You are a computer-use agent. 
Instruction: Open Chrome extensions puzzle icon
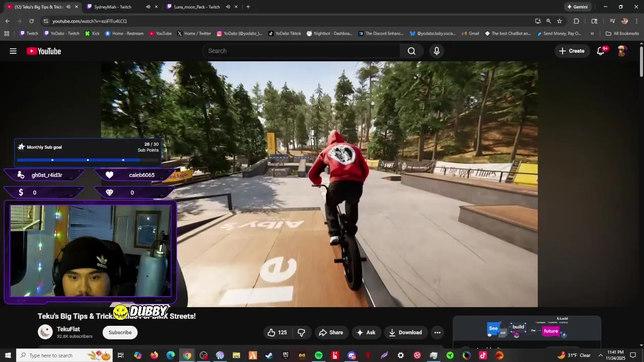pos(577,21)
